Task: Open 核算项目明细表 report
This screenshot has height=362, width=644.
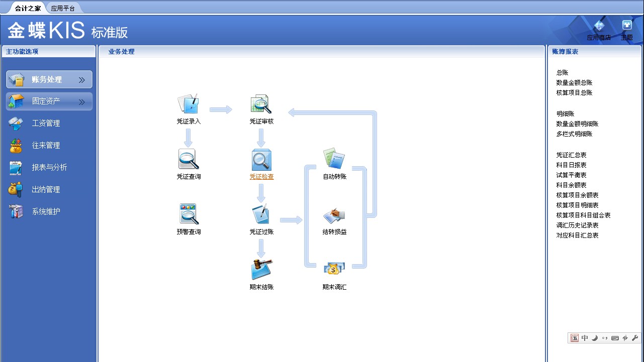Action: click(577, 205)
